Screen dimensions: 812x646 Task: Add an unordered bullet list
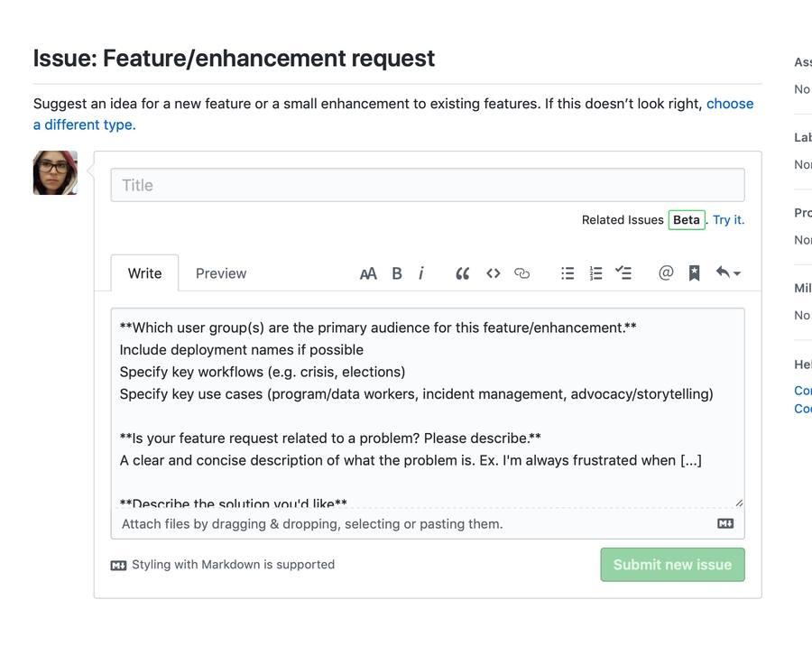click(x=567, y=272)
